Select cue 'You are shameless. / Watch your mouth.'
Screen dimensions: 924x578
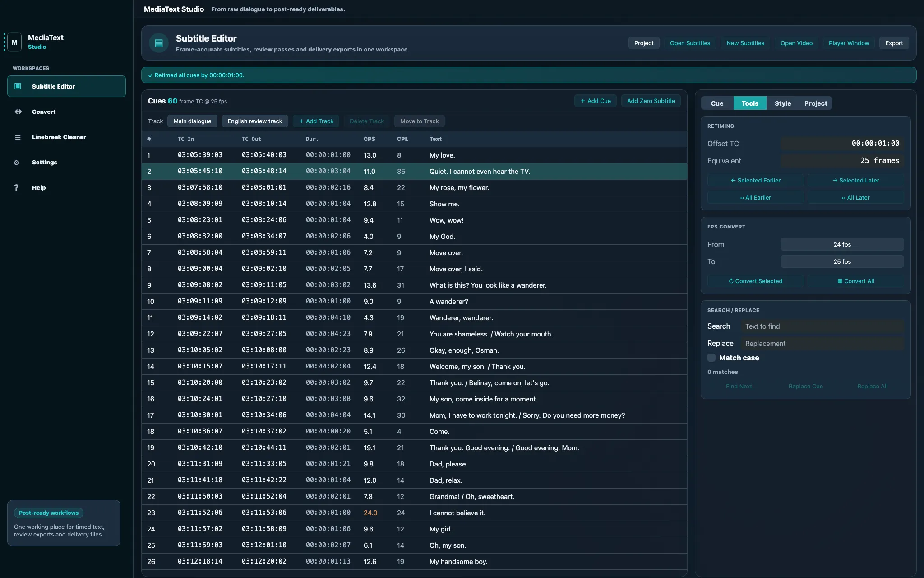click(414, 334)
